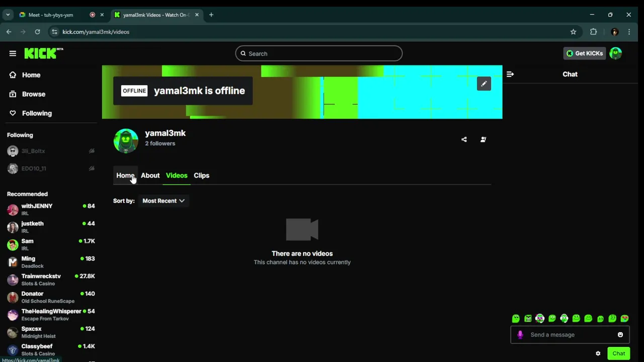Click the Search field
The width and height of the screenshot is (644, 362).
click(x=319, y=53)
